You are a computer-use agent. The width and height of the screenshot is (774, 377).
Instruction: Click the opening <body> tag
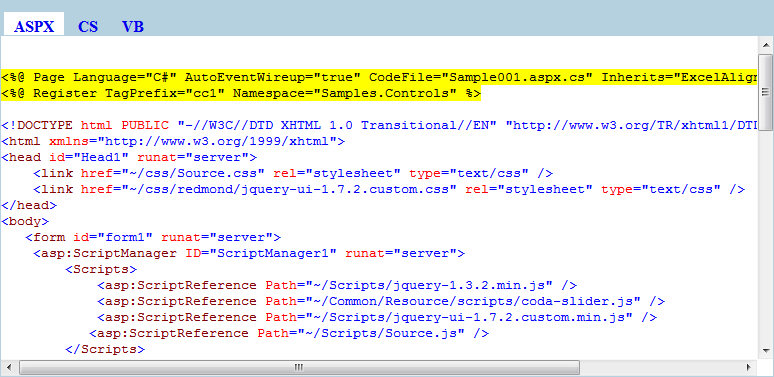pyautogui.click(x=25, y=221)
